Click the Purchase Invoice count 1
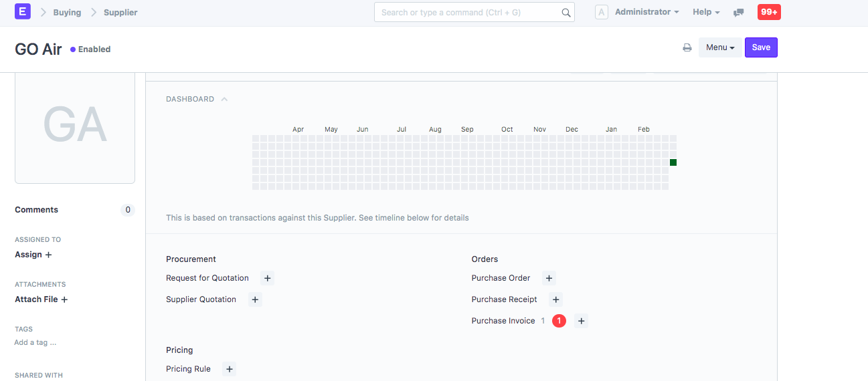 [x=543, y=321]
